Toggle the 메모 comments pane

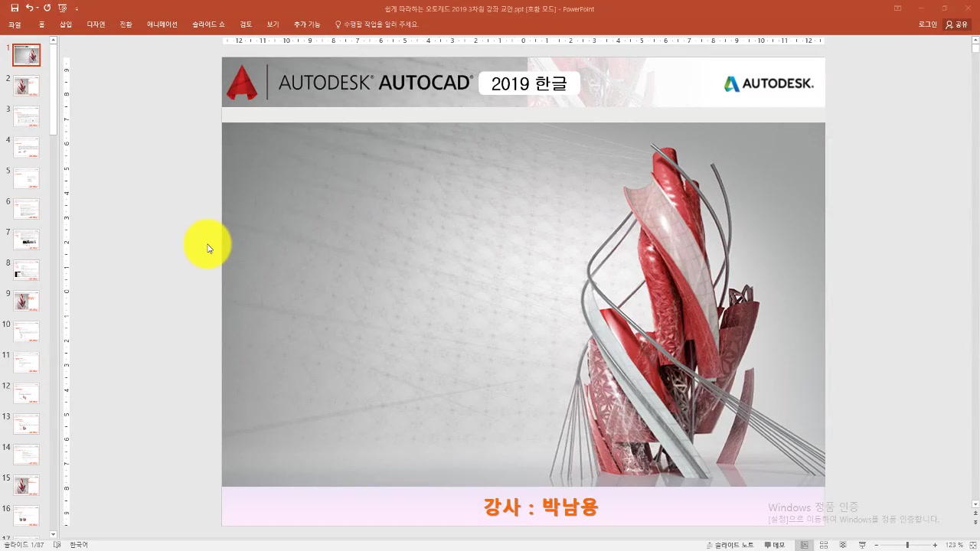(x=774, y=545)
